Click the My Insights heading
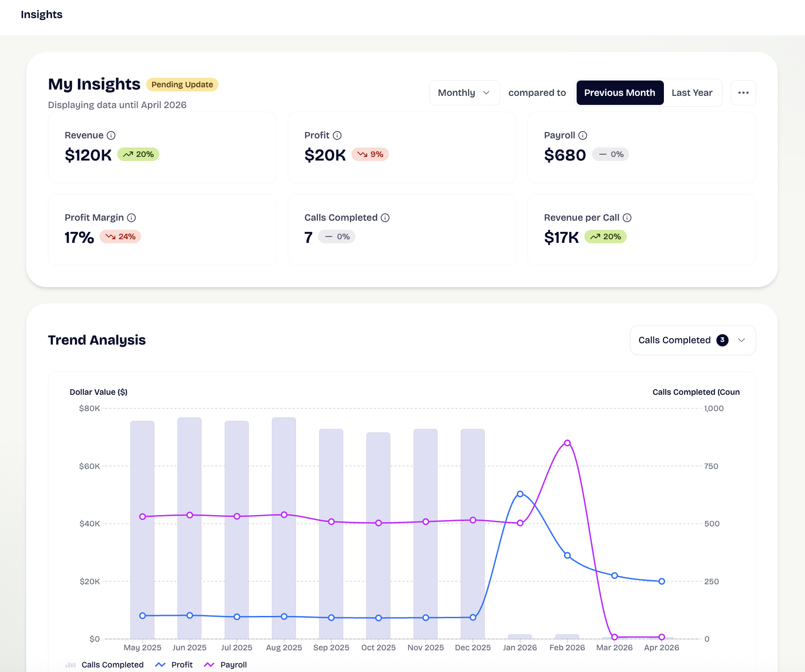The image size is (805, 672). click(94, 84)
